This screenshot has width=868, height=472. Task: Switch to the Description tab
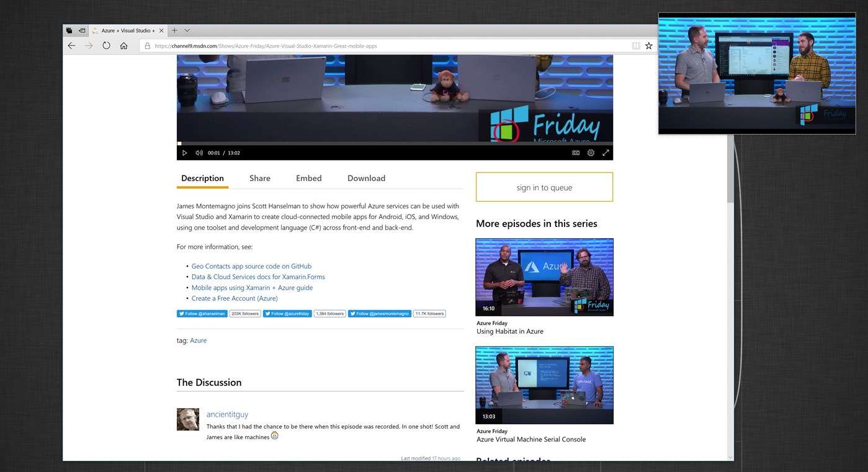point(202,178)
